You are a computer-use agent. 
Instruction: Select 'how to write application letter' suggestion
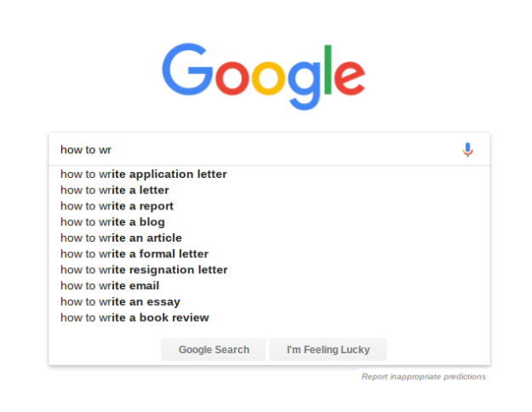click(144, 175)
